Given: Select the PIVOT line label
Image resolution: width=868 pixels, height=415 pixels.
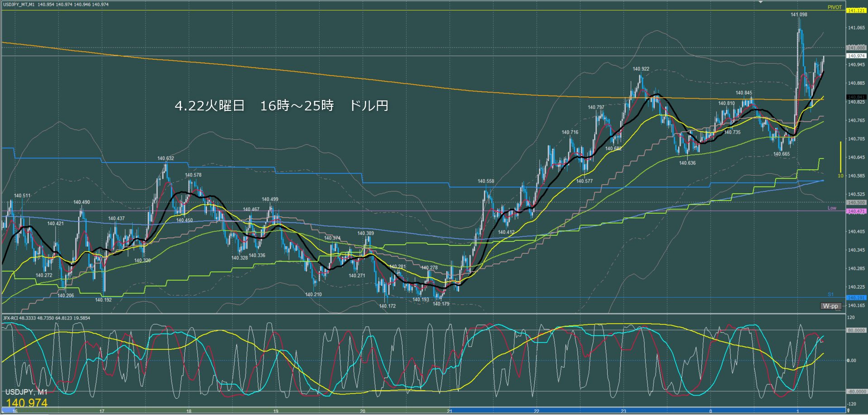Looking at the screenshot, I should click(x=834, y=7).
